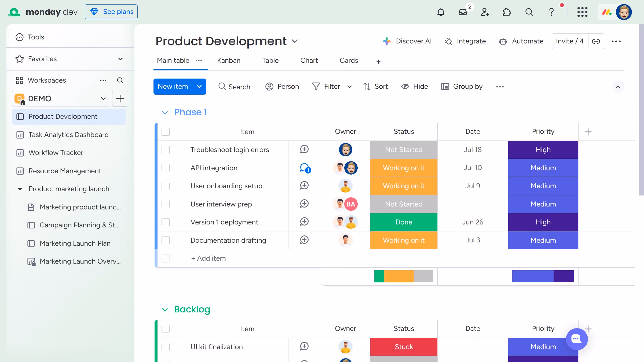Add update to User interview prep
The height and width of the screenshot is (362, 644).
[304, 204]
